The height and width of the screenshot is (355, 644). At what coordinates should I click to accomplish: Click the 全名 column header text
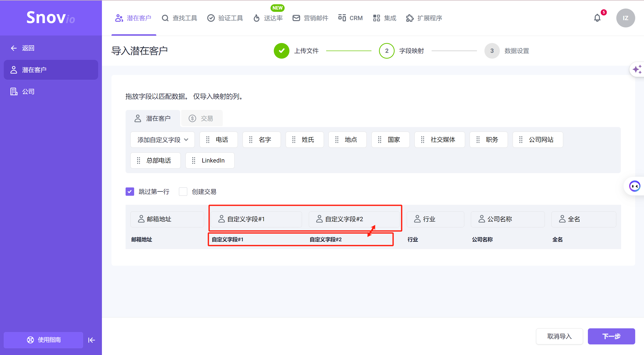(x=557, y=240)
